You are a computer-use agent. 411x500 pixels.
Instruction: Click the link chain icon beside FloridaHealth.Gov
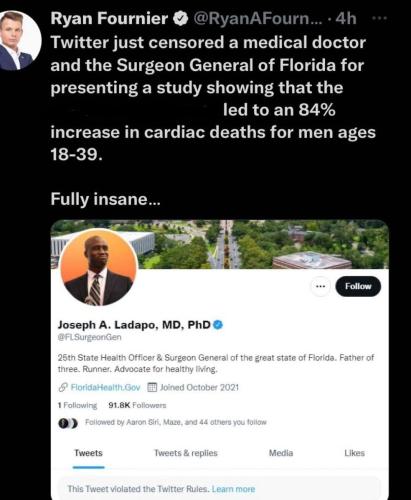63,387
